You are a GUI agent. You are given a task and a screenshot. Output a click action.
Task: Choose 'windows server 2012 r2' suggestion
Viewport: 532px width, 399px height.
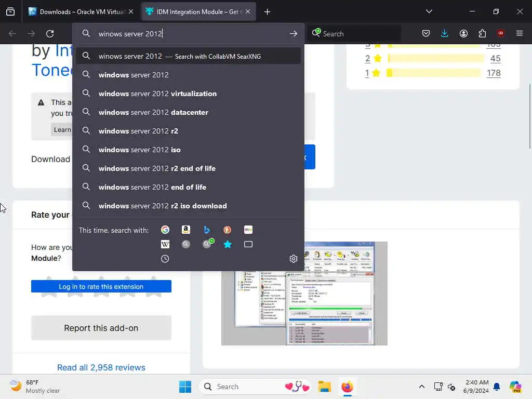[x=188, y=131]
